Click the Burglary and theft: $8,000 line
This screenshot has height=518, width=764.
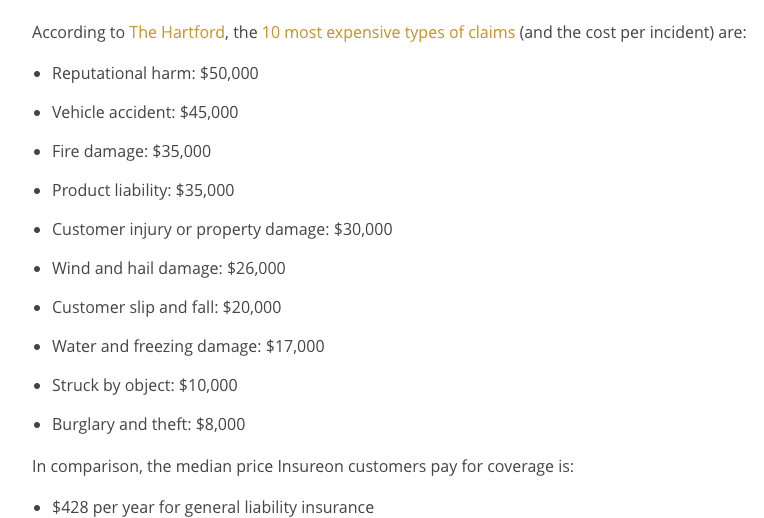tap(148, 424)
